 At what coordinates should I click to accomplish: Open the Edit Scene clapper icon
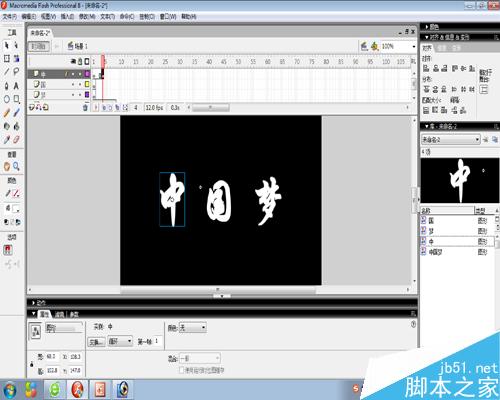coord(364,46)
